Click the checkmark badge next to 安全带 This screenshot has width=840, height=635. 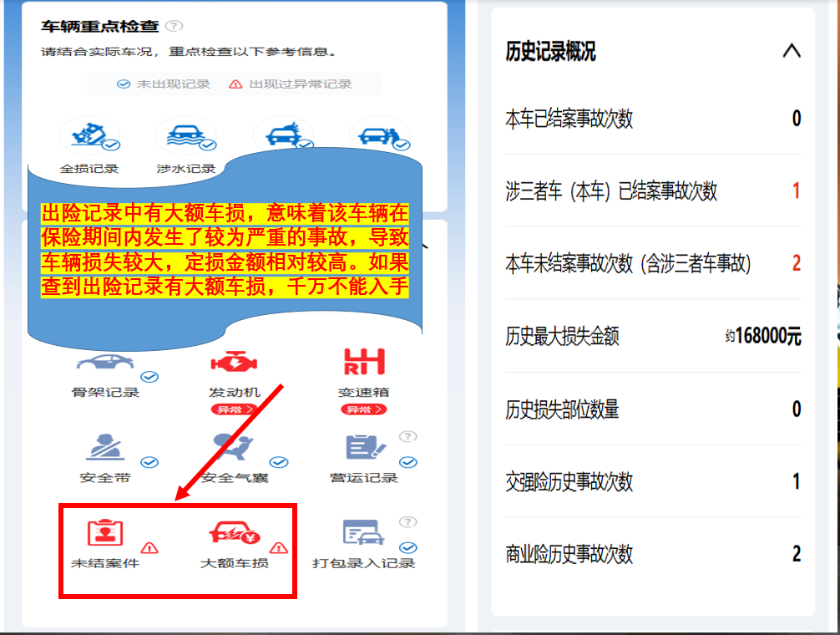(149, 462)
